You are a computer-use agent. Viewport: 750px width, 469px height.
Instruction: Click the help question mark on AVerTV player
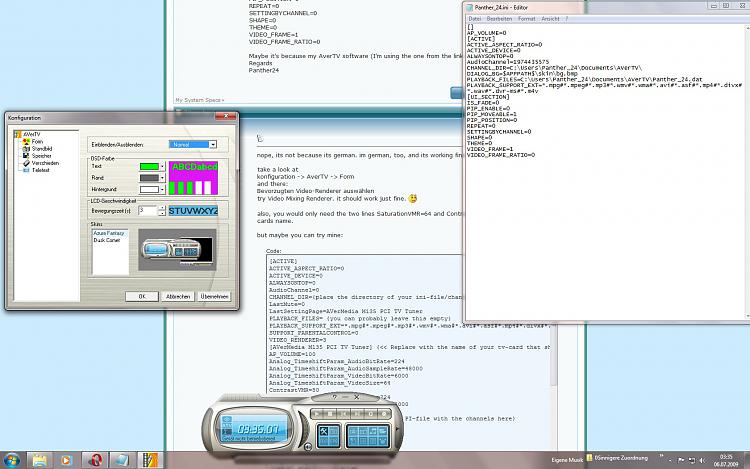point(334,397)
